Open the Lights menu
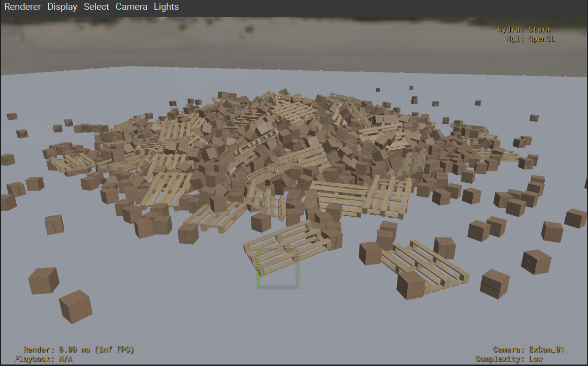Viewport: 588px width, 366px height. (x=166, y=7)
